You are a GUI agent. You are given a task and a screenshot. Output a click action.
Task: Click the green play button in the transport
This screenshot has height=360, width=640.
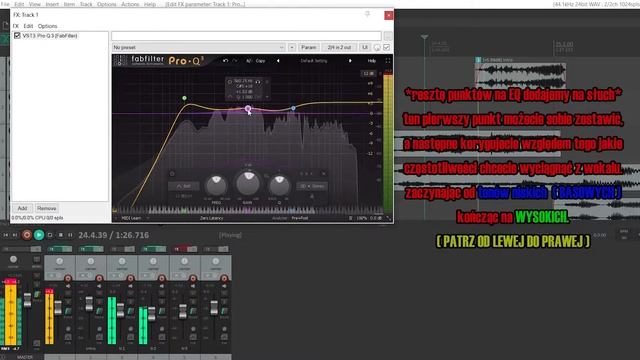pos(39,235)
